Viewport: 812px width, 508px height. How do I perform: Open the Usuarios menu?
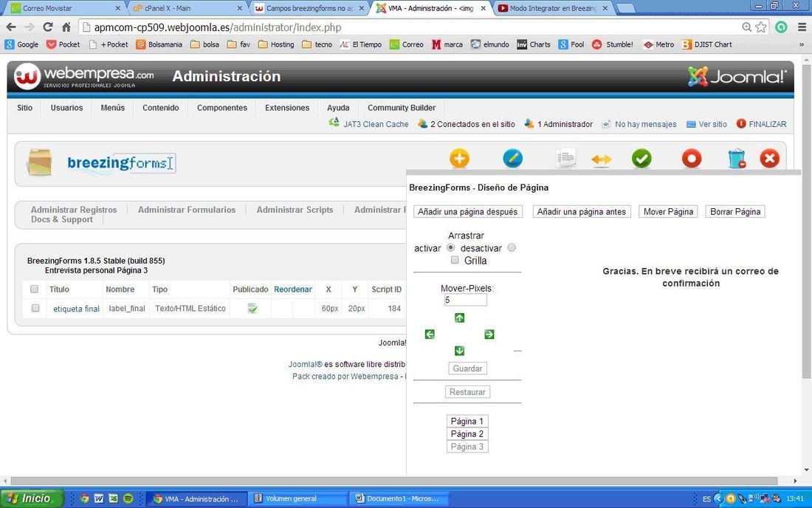pos(66,108)
